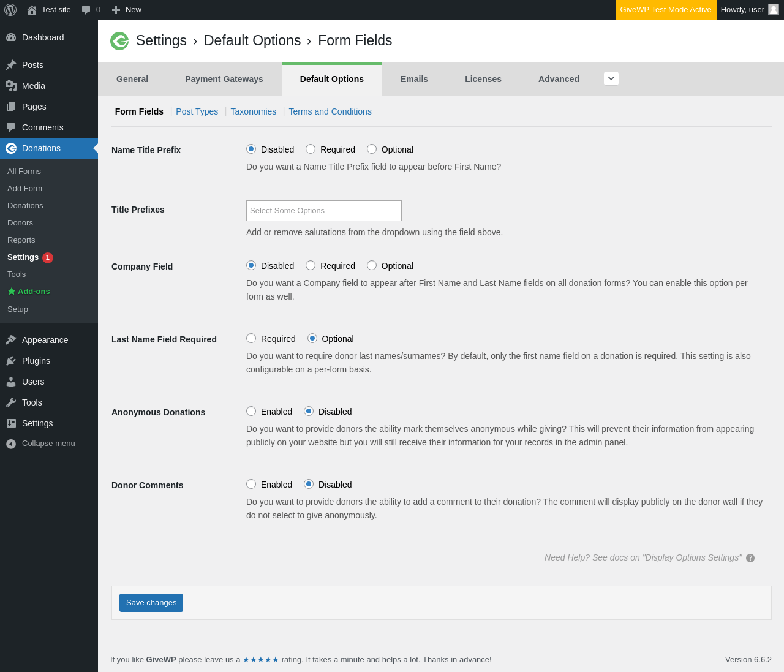Select Disabled for Company Field
This screenshot has height=672, width=784.
[x=251, y=265]
